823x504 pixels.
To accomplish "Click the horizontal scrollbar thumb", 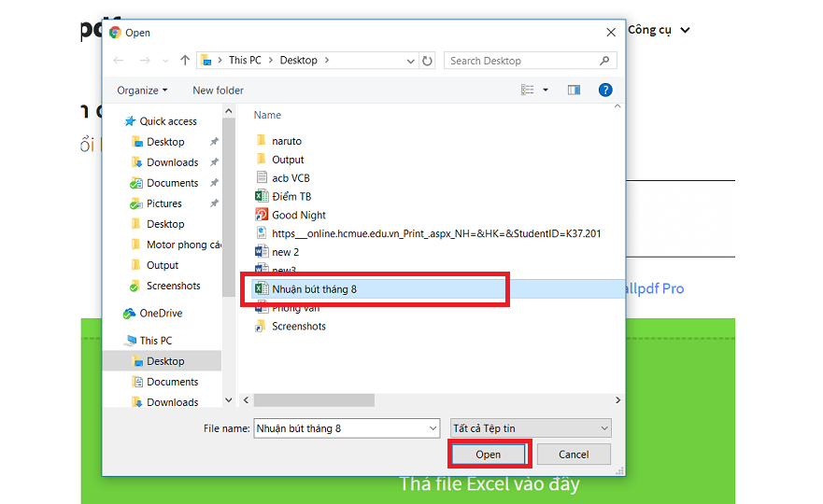I will (x=314, y=400).
